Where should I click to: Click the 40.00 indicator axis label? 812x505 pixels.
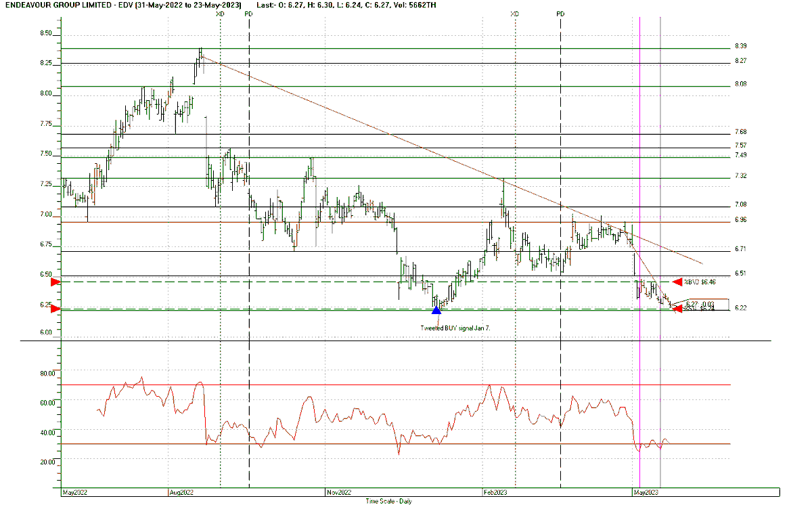47,432
